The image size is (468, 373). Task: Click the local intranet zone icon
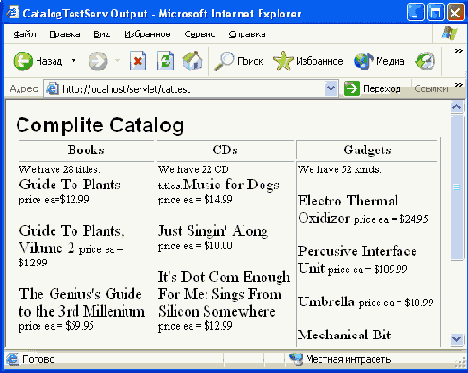(296, 359)
